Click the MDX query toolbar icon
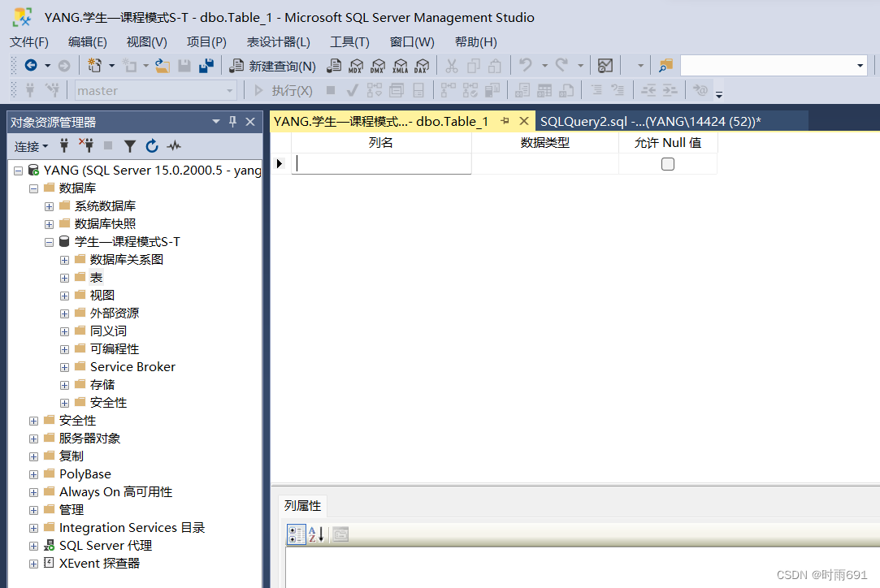The image size is (880, 588). (355, 67)
